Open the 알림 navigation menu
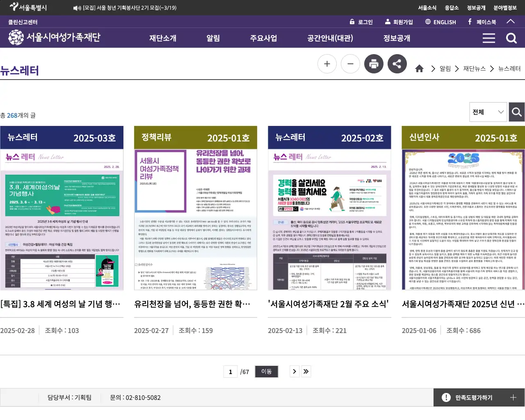525x420 pixels. pyautogui.click(x=213, y=38)
